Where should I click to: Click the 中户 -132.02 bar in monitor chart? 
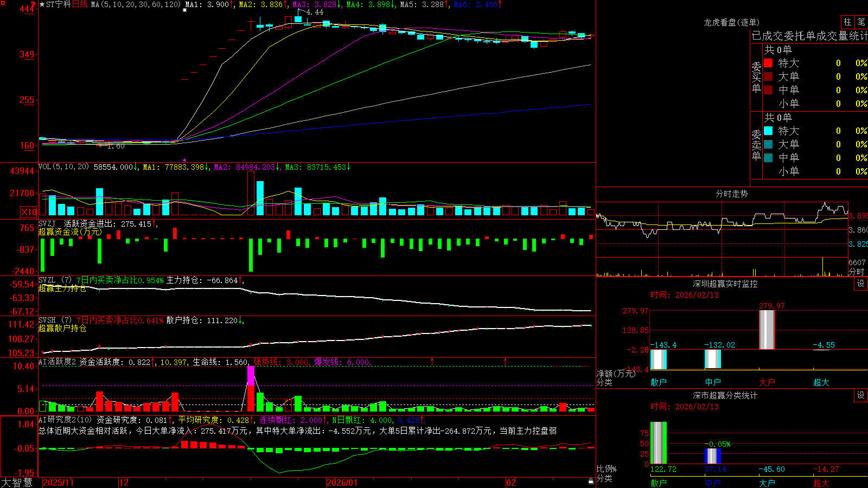coord(712,359)
